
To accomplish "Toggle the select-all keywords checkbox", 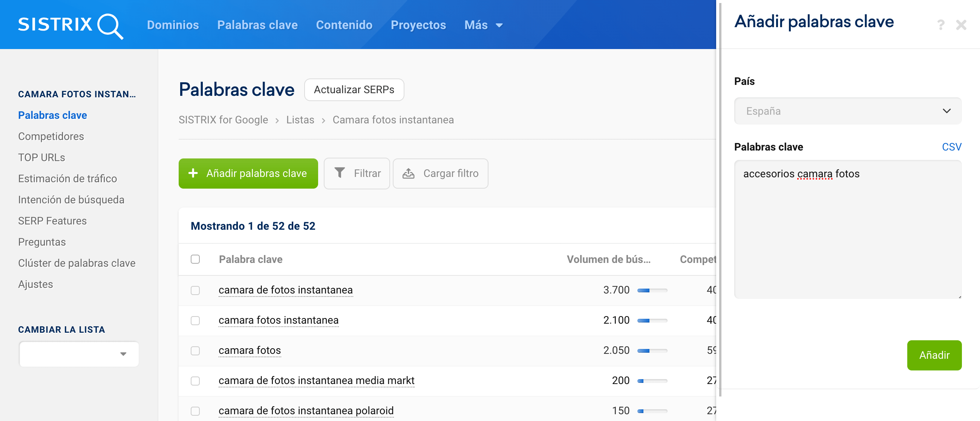I will (x=195, y=259).
